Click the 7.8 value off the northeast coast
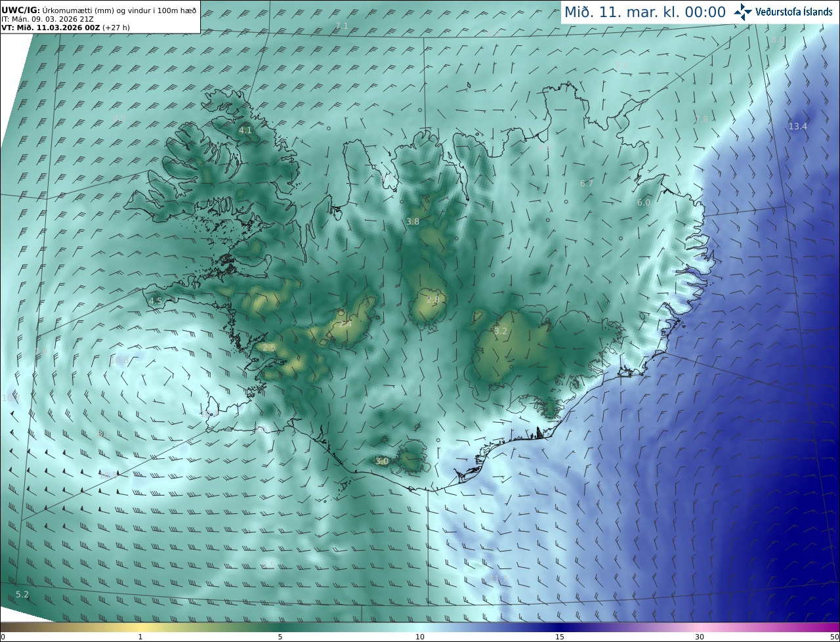Screen dimensions: 840x642 (702, 119)
